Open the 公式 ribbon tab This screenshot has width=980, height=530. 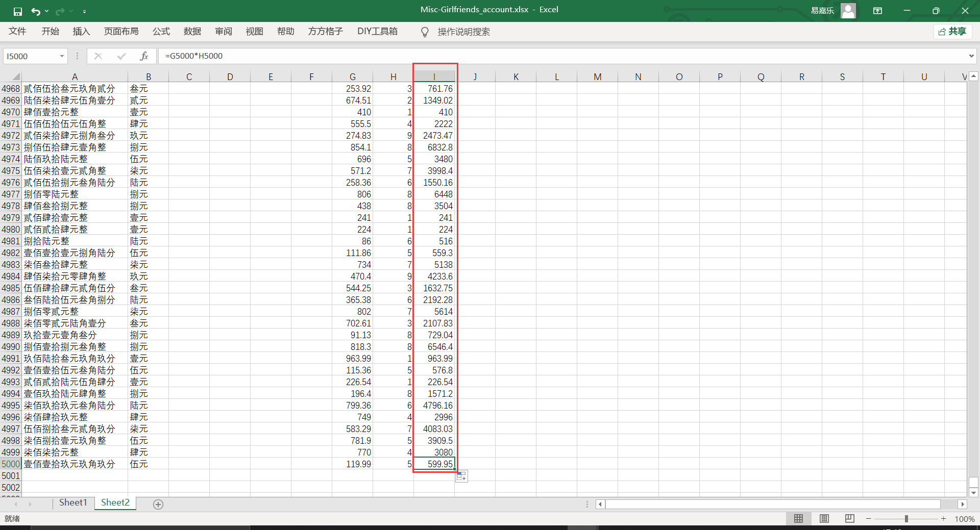click(x=161, y=32)
